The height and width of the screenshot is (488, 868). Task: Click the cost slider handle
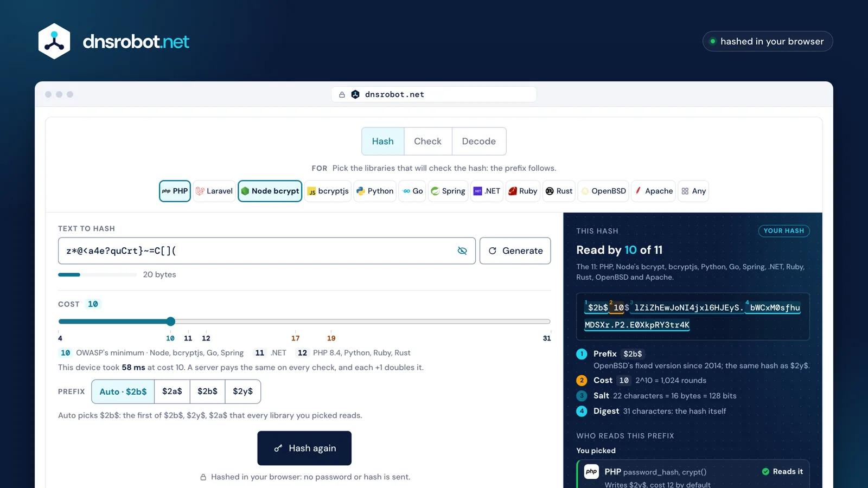pyautogui.click(x=171, y=322)
